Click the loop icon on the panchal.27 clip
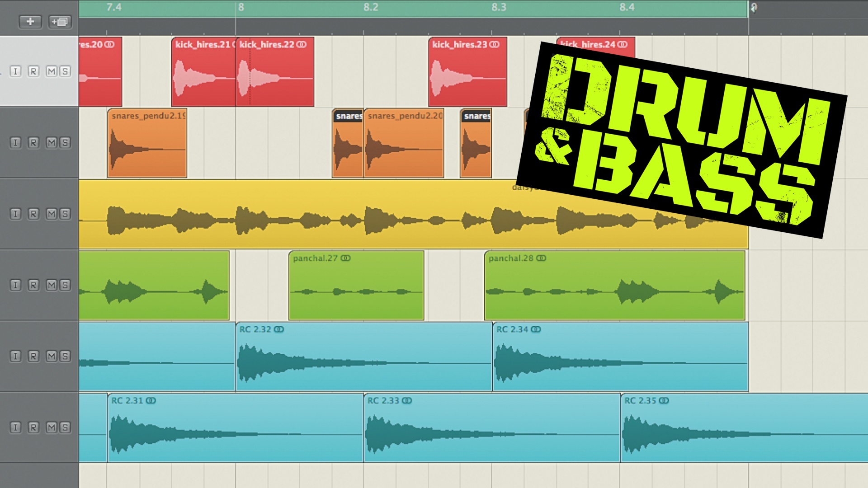868x488 pixels. click(345, 258)
